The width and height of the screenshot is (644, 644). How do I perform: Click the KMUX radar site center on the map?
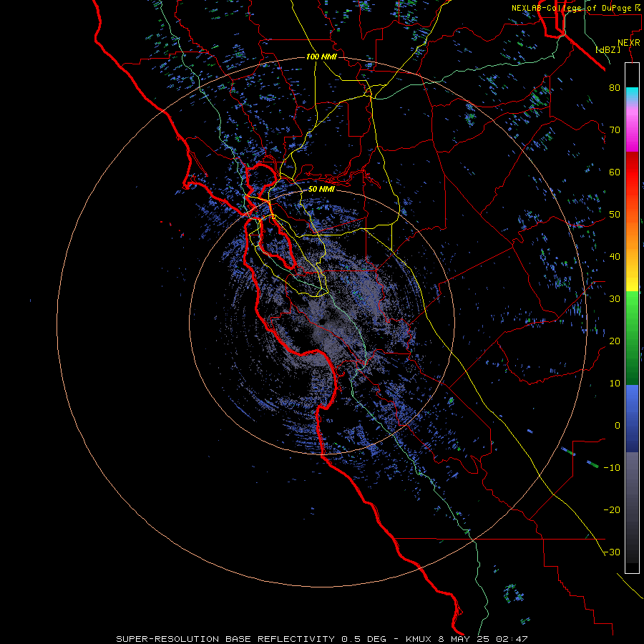(x=322, y=322)
